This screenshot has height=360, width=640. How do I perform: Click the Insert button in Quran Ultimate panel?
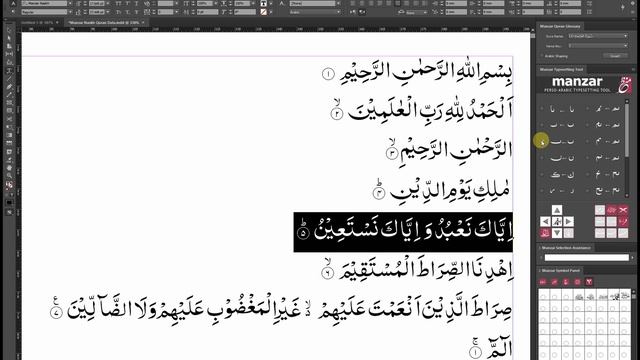click(x=615, y=56)
